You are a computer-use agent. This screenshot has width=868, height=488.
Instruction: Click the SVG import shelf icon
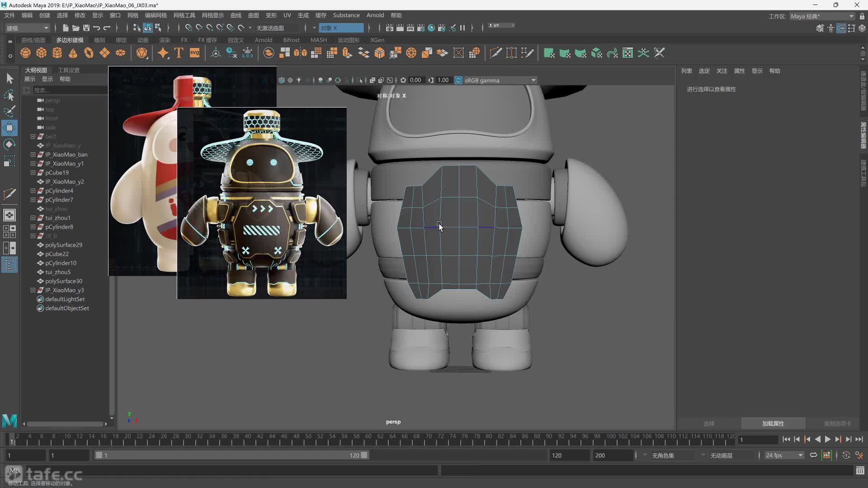(x=194, y=53)
